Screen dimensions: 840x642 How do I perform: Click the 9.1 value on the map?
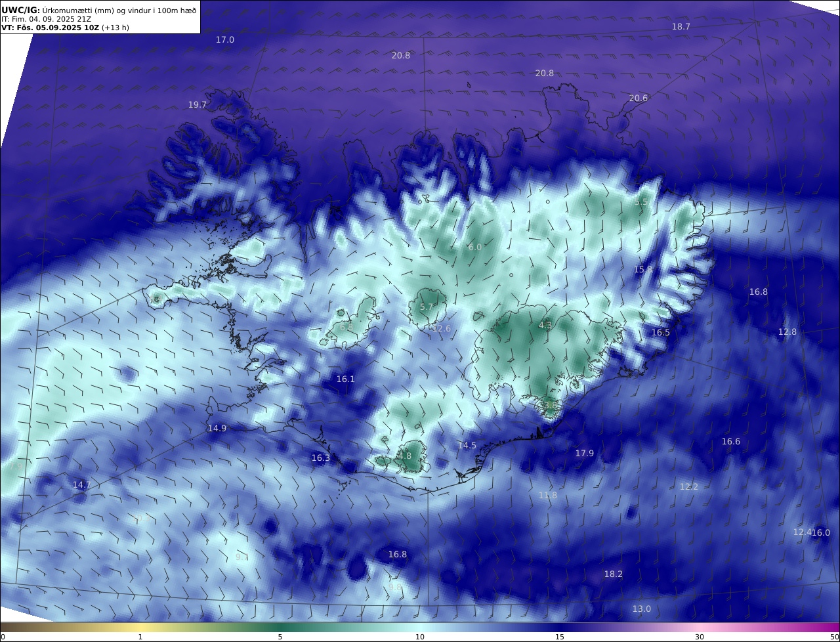[x=242, y=557]
